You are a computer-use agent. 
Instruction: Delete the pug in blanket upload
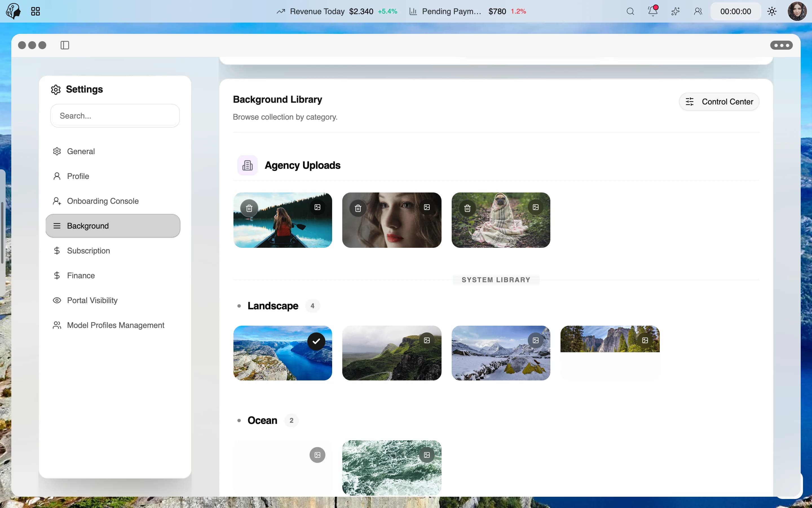pos(467,208)
